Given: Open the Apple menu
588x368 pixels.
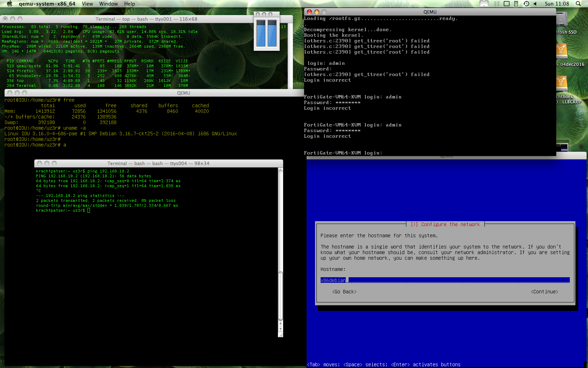Looking at the screenshot, I should point(9,4).
